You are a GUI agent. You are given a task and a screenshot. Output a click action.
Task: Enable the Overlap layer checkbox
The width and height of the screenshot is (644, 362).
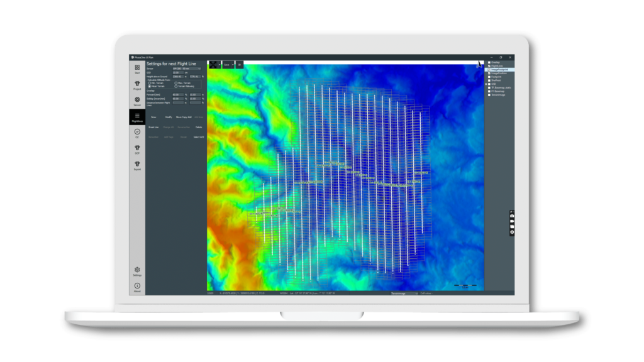click(x=489, y=62)
